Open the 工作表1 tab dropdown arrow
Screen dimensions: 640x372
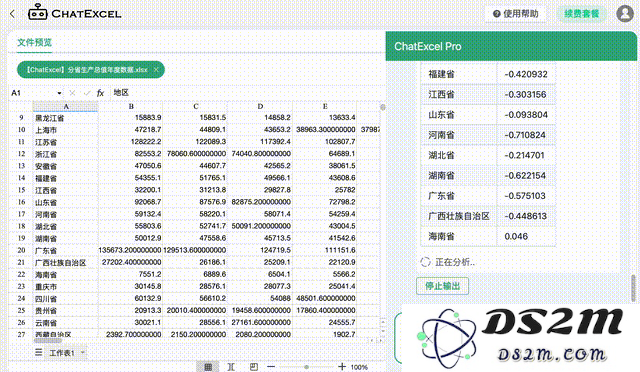pyautogui.click(x=83, y=352)
